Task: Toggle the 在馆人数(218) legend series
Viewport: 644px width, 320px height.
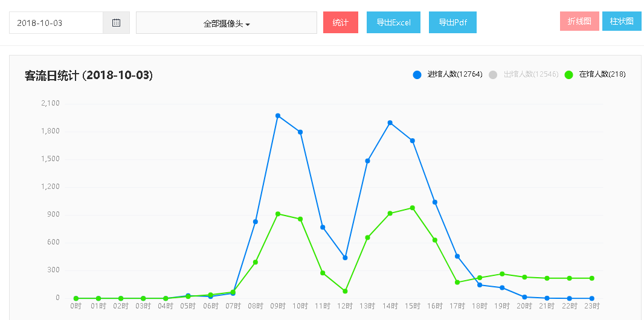Action: tap(595, 74)
